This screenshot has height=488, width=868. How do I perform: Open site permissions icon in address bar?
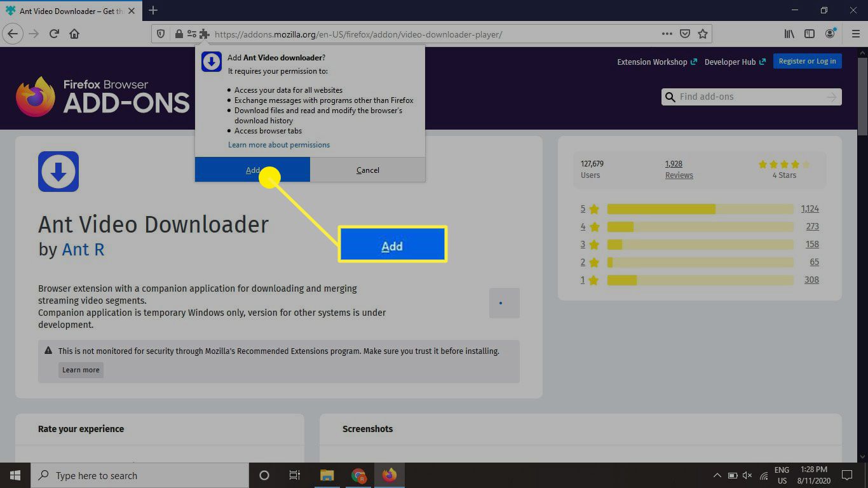tap(191, 34)
